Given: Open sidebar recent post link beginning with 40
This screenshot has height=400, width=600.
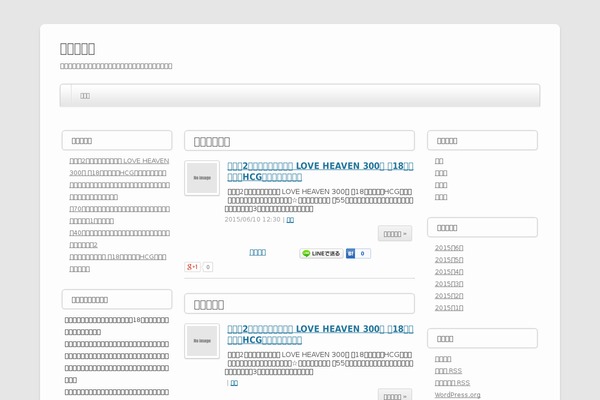Looking at the screenshot, I should point(119,238).
